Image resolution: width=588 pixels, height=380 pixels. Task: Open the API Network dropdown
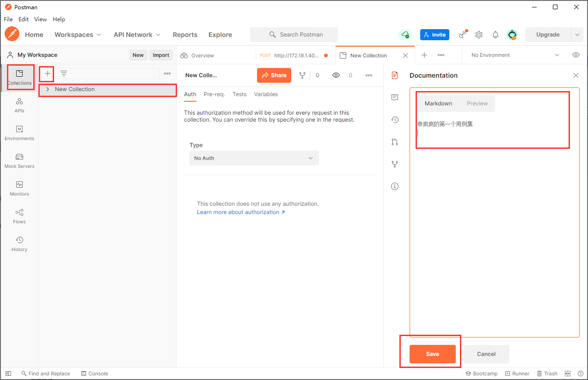(x=137, y=35)
